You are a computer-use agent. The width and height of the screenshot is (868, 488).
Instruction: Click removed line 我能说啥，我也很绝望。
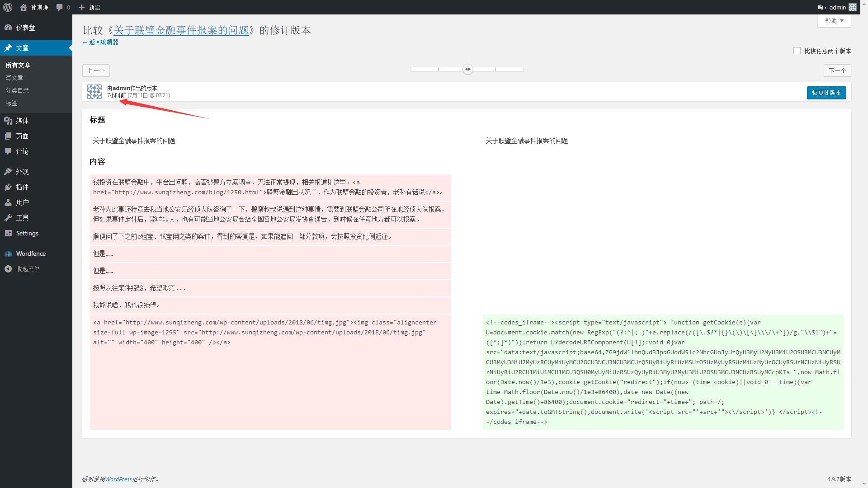[x=270, y=305]
